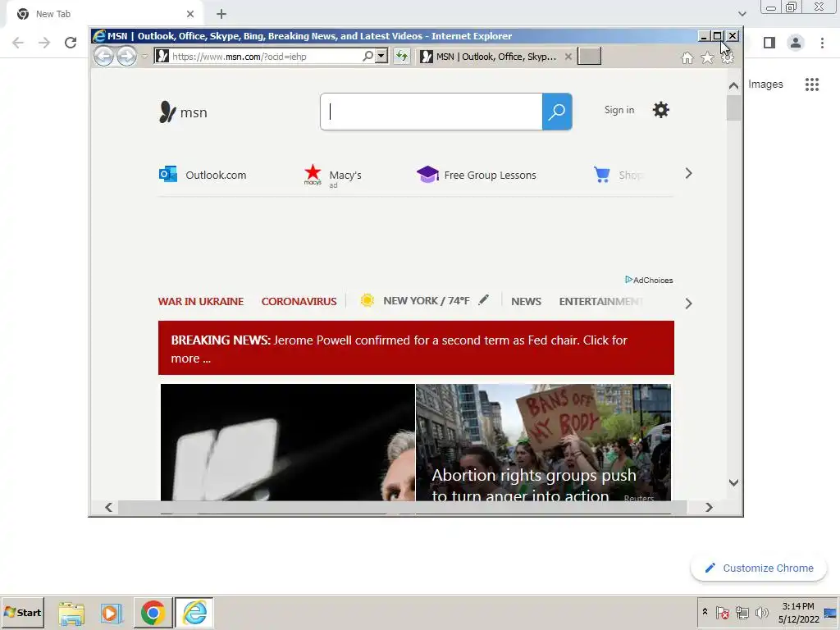Click the IE refresh page button
The width and height of the screenshot is (840, 630).
click(x=401, y=57)
